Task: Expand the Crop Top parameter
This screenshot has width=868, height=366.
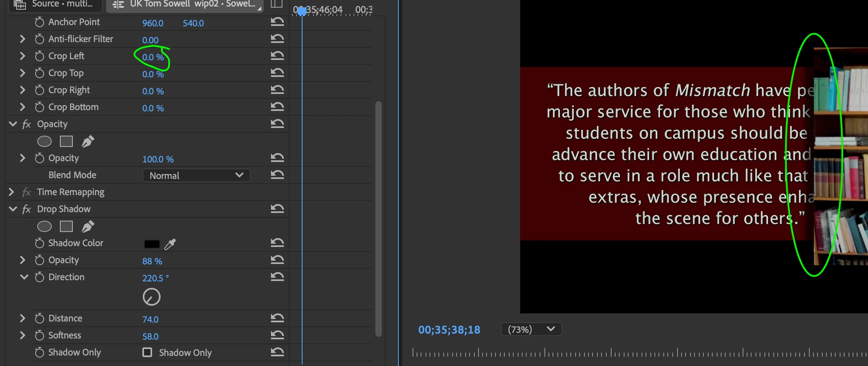Action: [23, 73]
